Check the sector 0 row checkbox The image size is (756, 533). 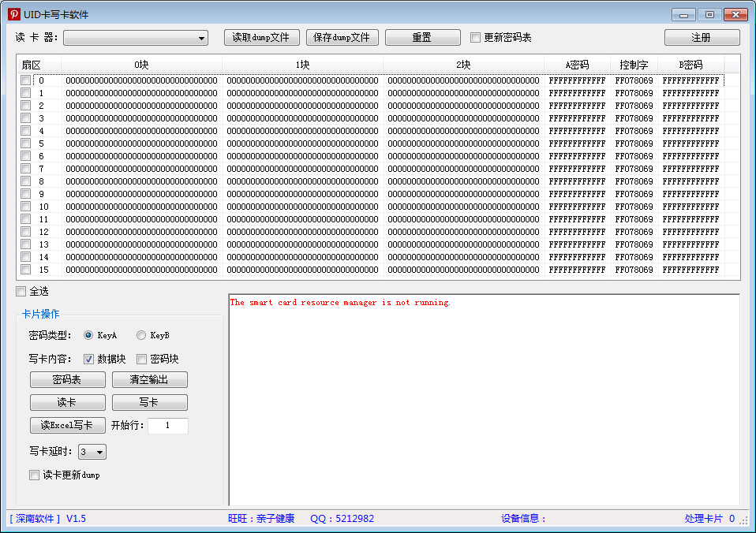[26, 80]
